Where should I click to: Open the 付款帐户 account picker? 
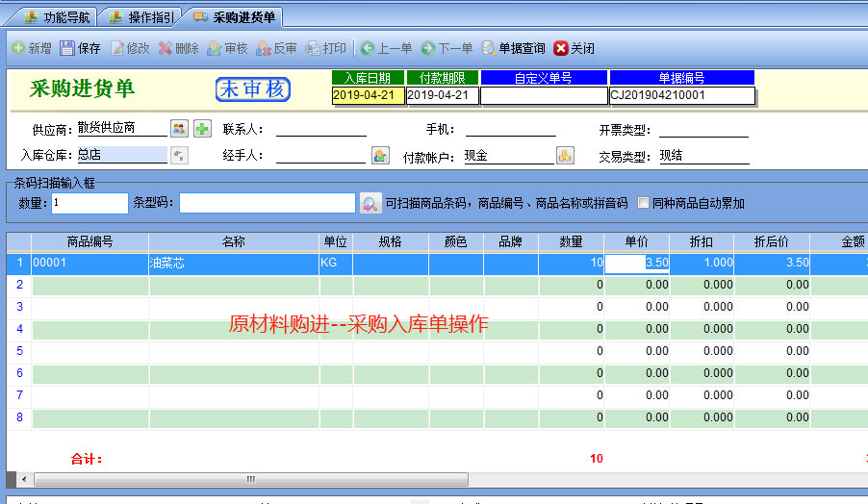coord(565,155)
